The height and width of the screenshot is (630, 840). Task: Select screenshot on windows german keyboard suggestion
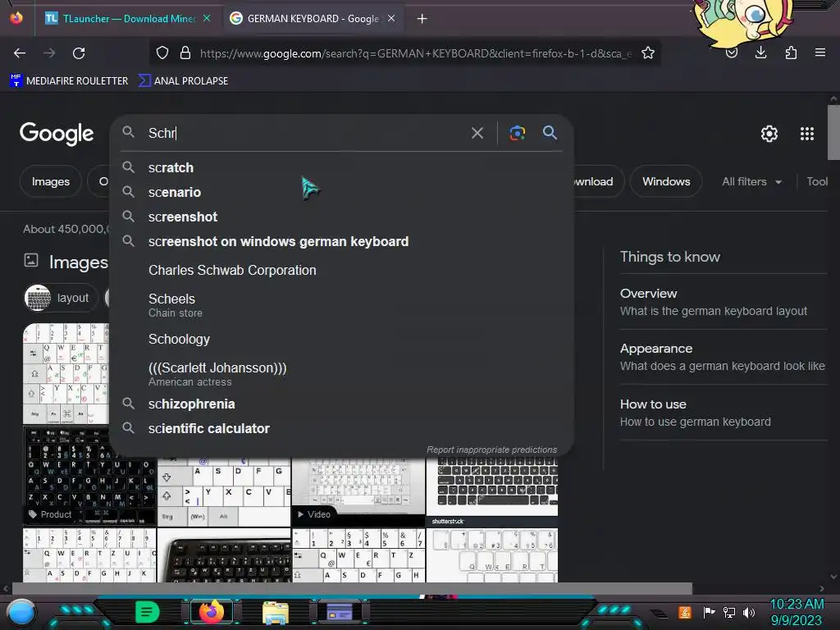340,242
